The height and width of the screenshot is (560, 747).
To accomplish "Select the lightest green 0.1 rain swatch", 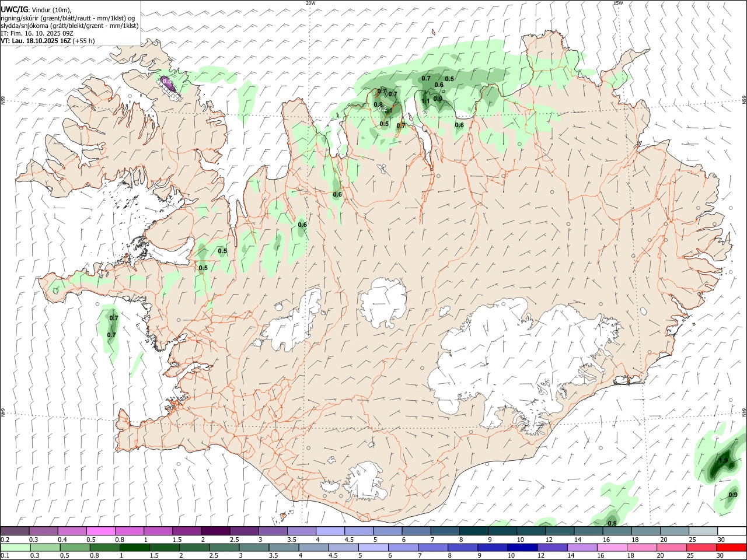I will [x=16, y=547].
